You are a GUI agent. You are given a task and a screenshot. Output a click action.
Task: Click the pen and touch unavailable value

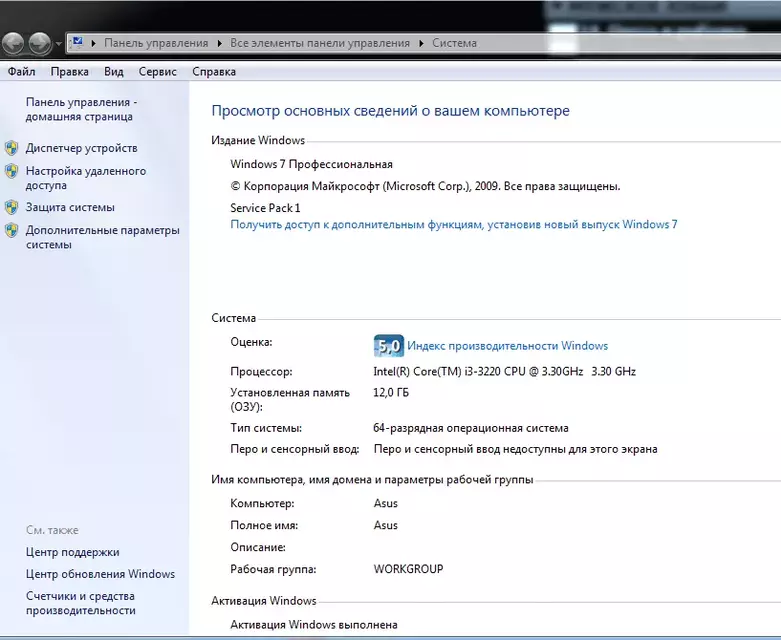[x=516, y=449]
